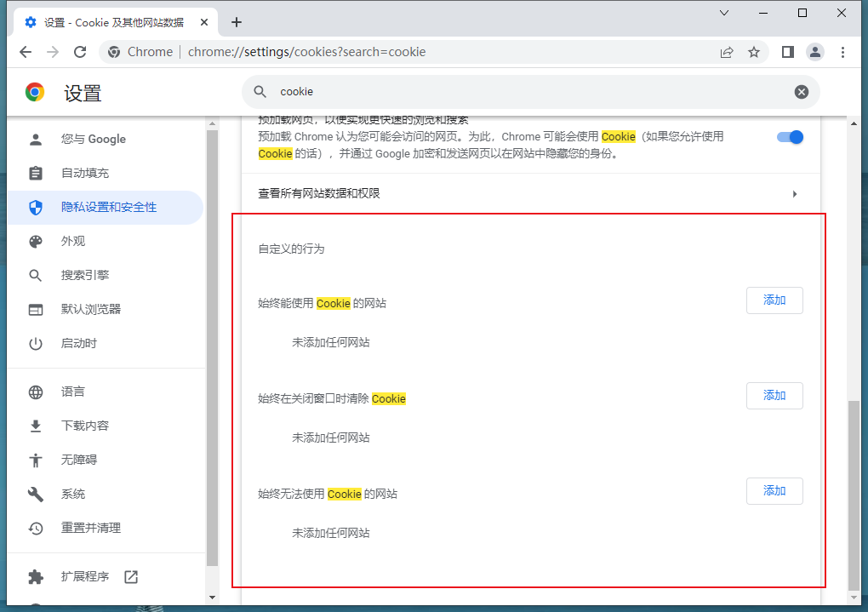Click the external link icon beside 扩展程序
868x612 pixels.
tap(131, 577)
